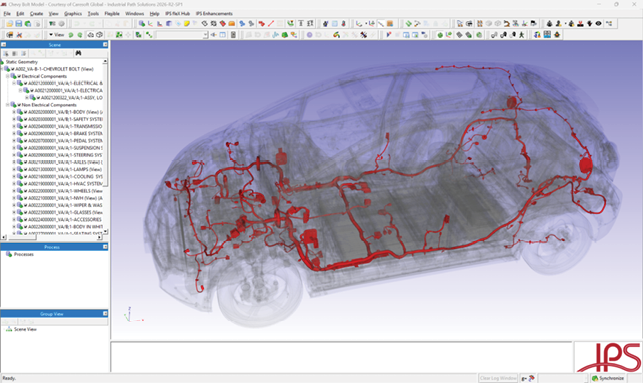Click the eye visibility icon in top toolbar
This screenshot has width=643, height=383.
[x=598, y=23]
